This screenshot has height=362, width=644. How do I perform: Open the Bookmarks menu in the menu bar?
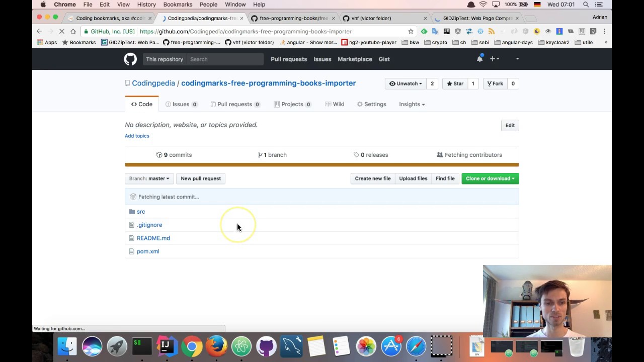point(178,5)
